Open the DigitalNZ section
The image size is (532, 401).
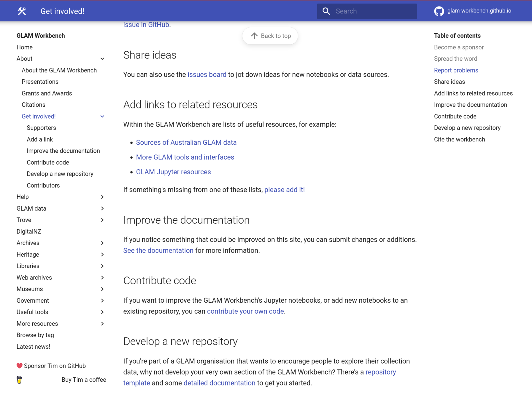[x=29, y=231]
